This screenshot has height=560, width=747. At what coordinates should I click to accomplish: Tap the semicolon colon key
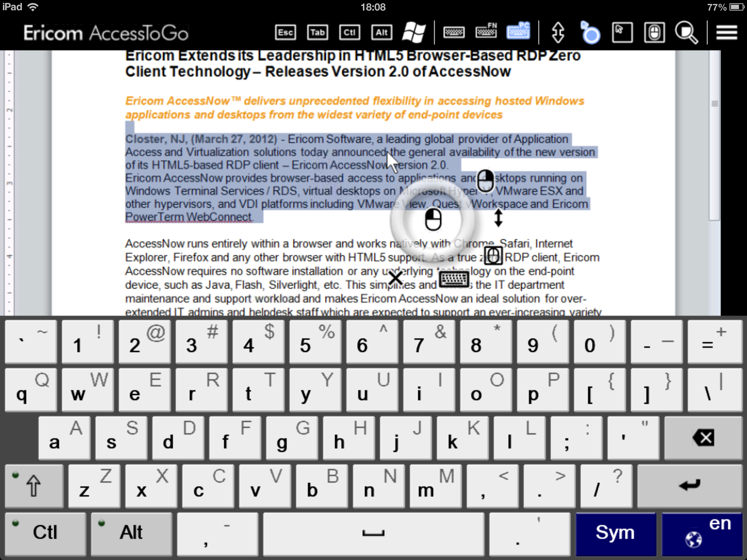point(576,437)
